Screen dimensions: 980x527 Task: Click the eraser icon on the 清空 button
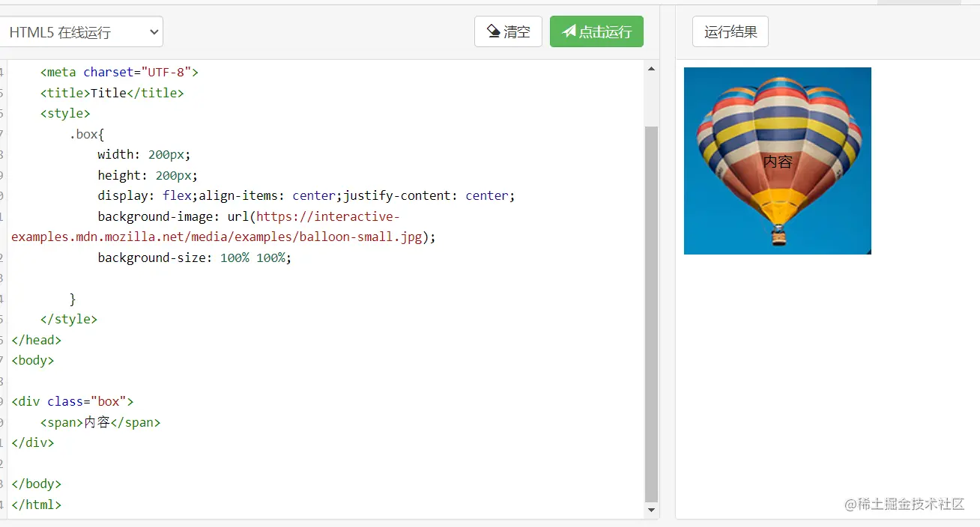(x=494, y=31)
